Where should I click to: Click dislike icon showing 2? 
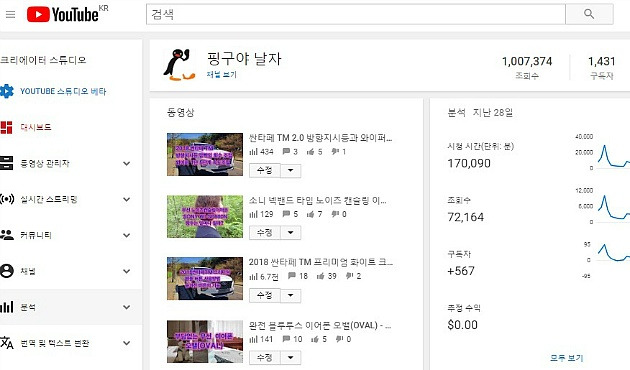click(x=350, y=276)
